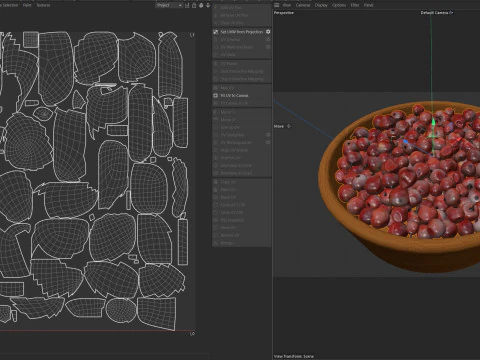Open the viewport Filter menu

pyautogui.click(x=355, y=5)
